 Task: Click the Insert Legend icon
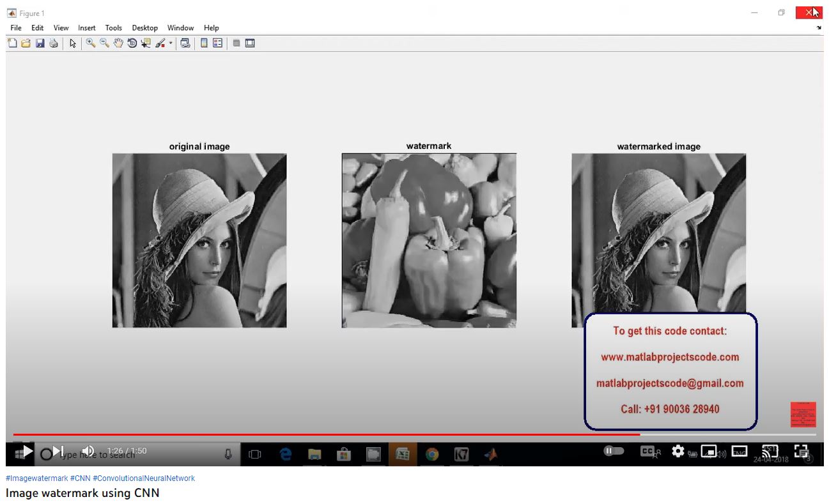[218, 43]
